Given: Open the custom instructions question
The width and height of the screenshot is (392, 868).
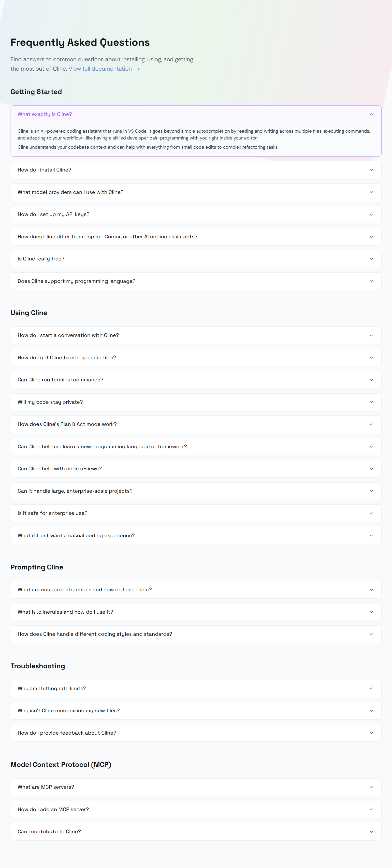Looking at the screenshot, I should point(84,590).
